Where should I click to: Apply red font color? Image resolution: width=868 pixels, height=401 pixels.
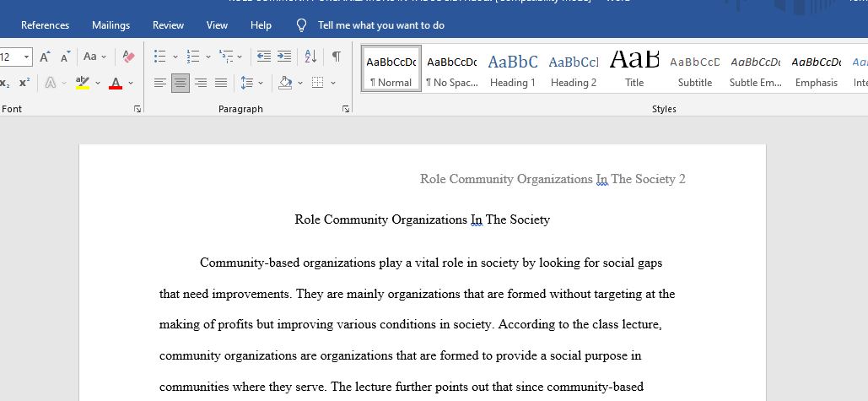point(116,83)
